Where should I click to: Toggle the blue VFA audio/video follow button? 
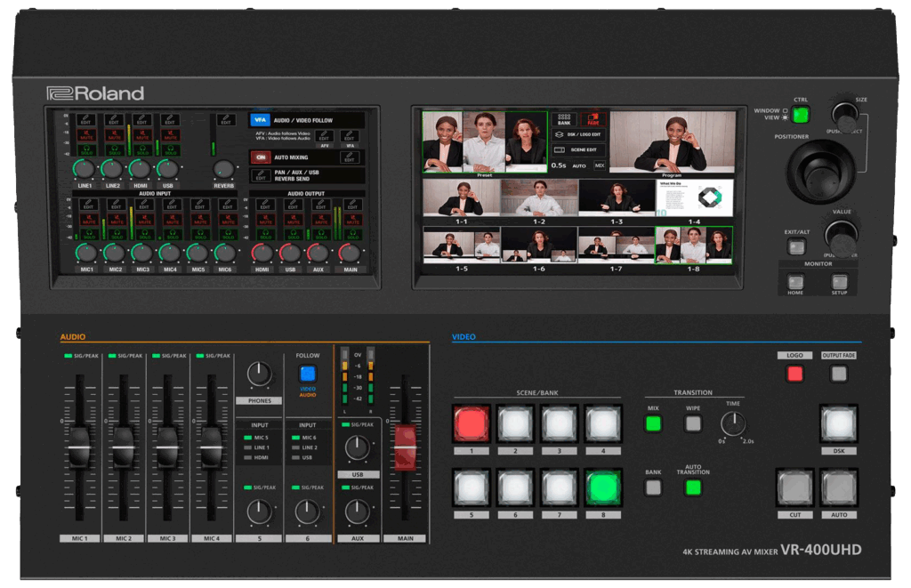coord(261,119)
